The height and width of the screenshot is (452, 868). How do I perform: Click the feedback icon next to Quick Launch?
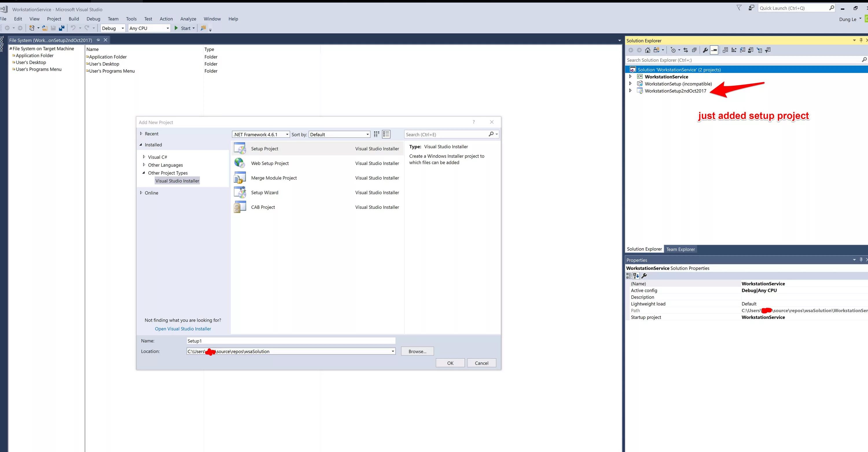click(x=751, y=8)
